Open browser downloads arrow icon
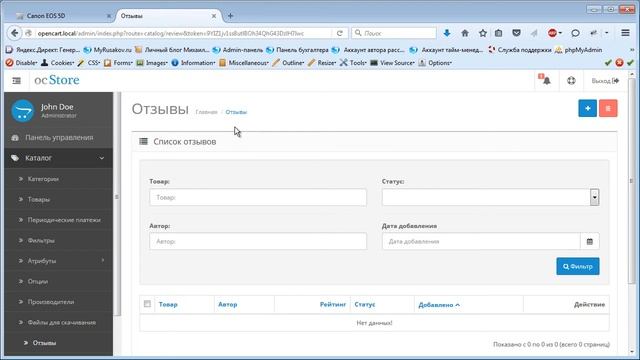The image size is (640, 360). [447, 33]
